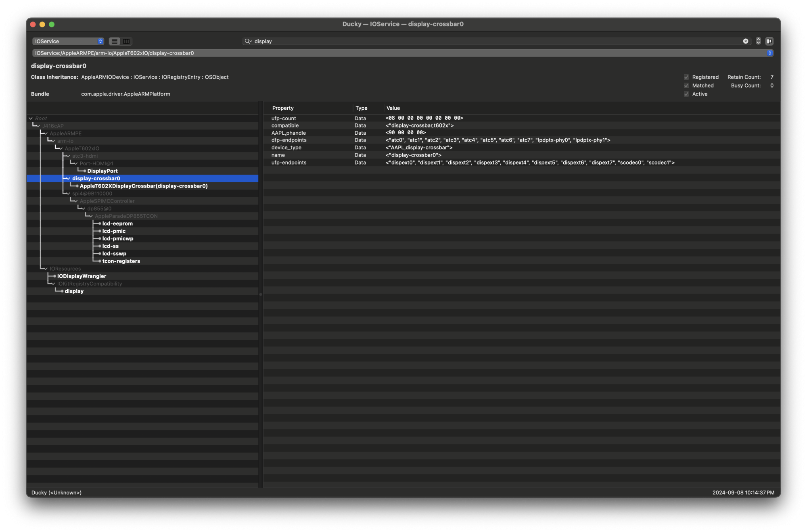Clear the display search field
Viewport: 807px width, 532px height.
(745, 41)
